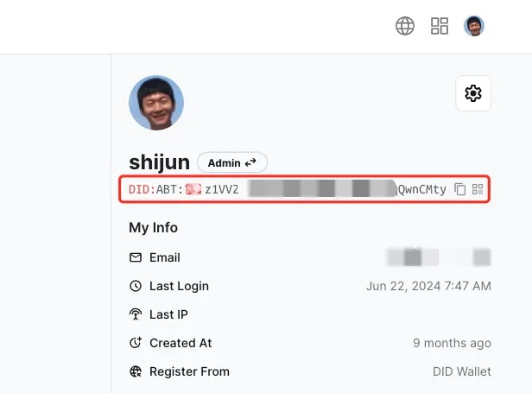Click the Last IP antenna icon

coord(136,314)
